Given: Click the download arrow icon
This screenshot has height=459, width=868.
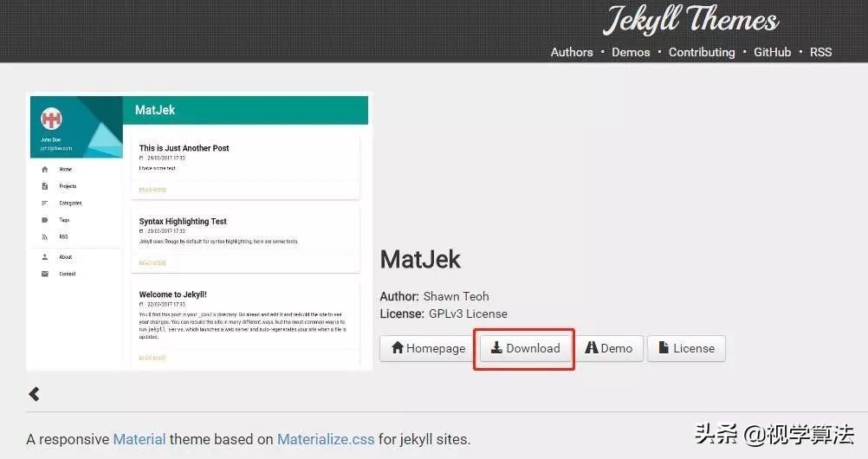Looking at the screenshot, I should [496, 347].
